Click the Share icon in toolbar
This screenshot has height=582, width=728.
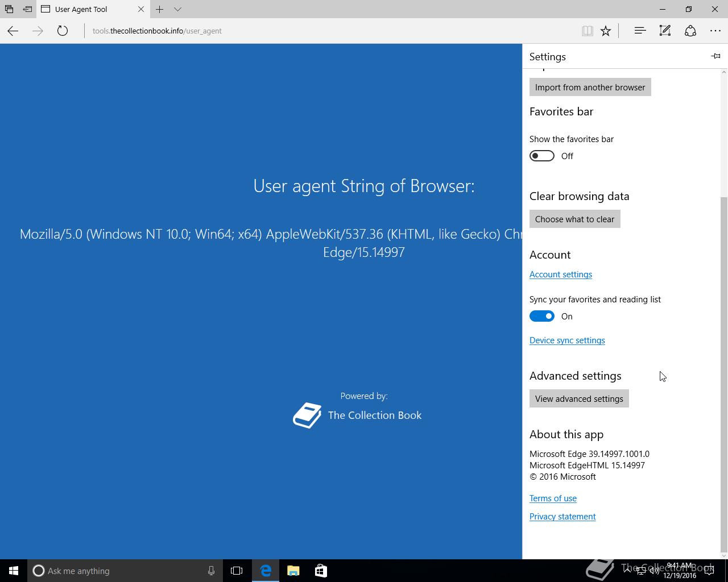pos(690,31)
